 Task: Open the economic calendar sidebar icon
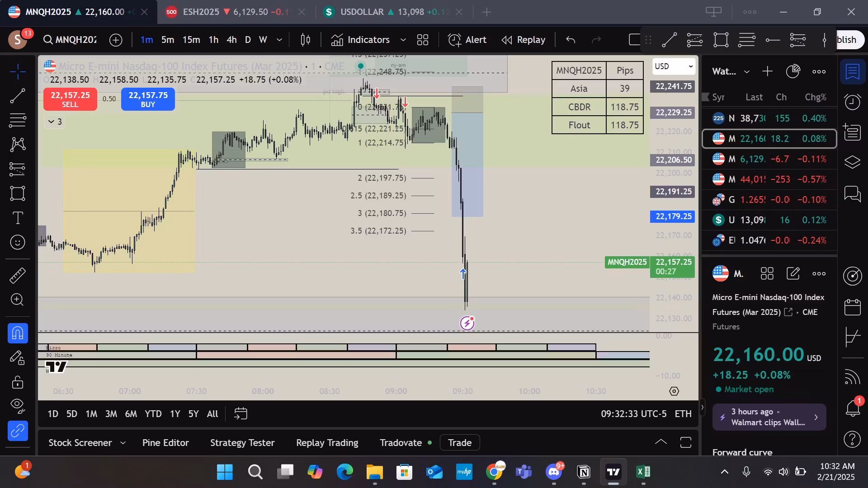coord(852,307)
